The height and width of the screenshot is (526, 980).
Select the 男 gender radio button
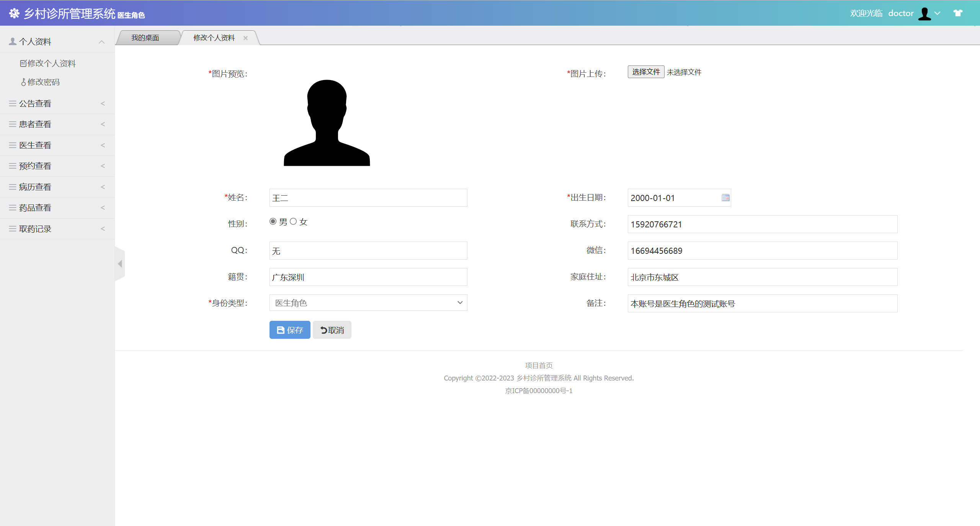[x=273, y=221]
